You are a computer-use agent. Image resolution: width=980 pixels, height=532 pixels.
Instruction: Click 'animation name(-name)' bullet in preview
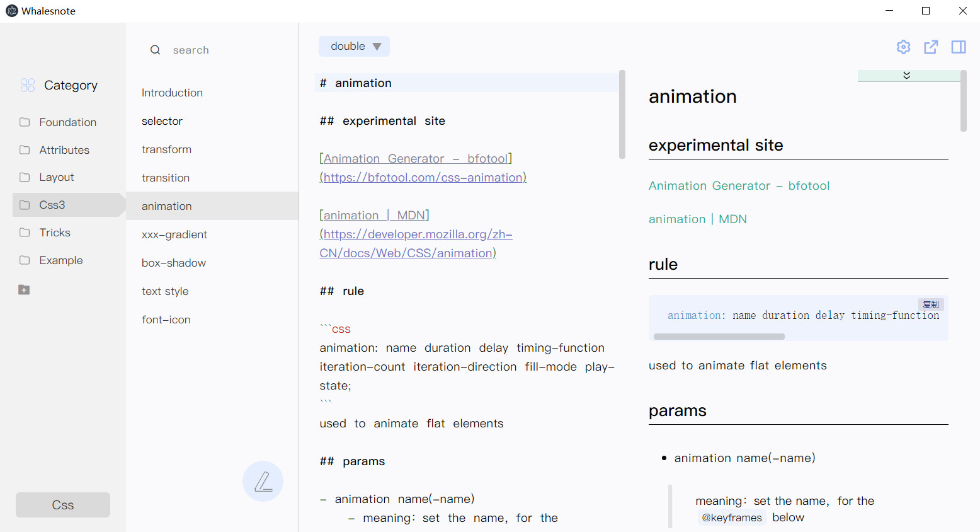[x=744, y=458]
